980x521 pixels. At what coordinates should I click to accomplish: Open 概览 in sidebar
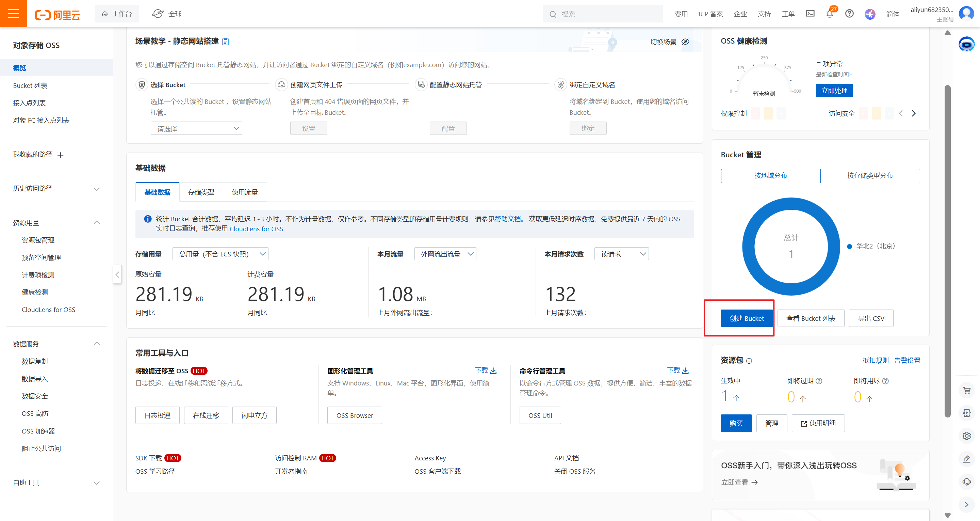coord(56,68)
